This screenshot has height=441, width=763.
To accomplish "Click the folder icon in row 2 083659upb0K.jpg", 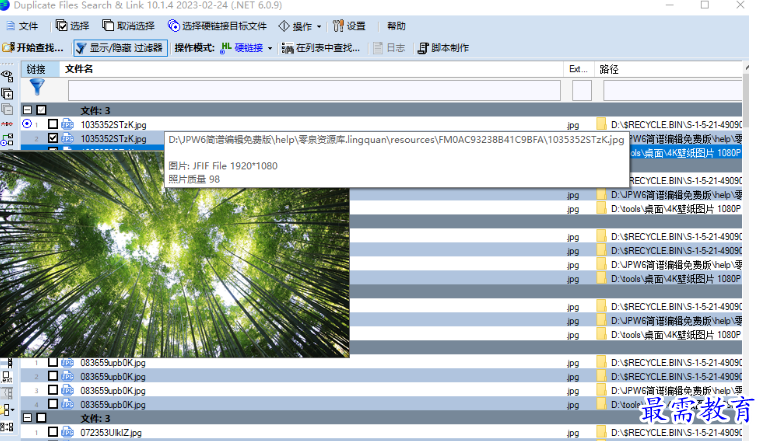I will click(601, 376).
